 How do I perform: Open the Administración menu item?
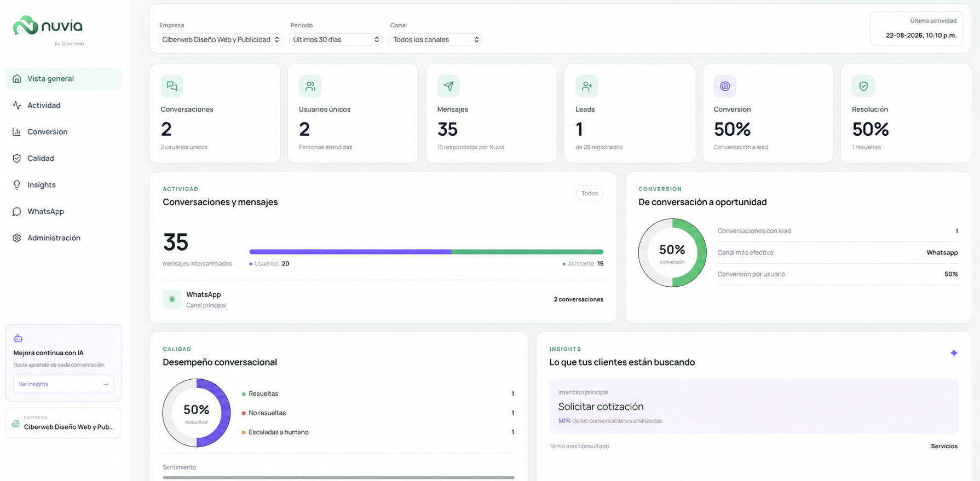coord(64,238)
